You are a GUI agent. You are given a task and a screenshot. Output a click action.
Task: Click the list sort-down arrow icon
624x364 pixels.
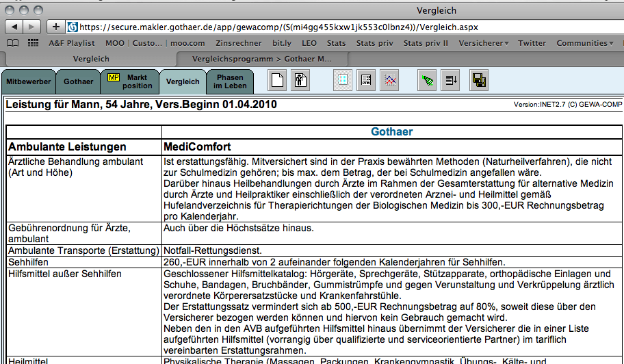coord(450,80)
